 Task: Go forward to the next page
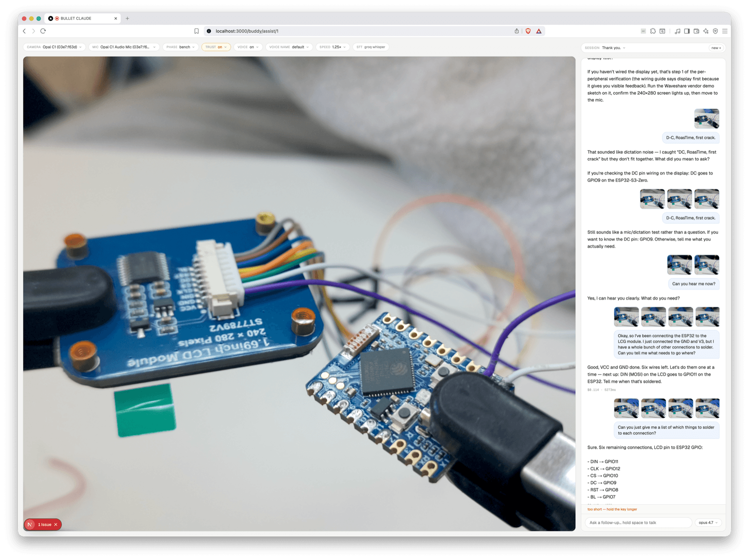[x=34, y=31]
